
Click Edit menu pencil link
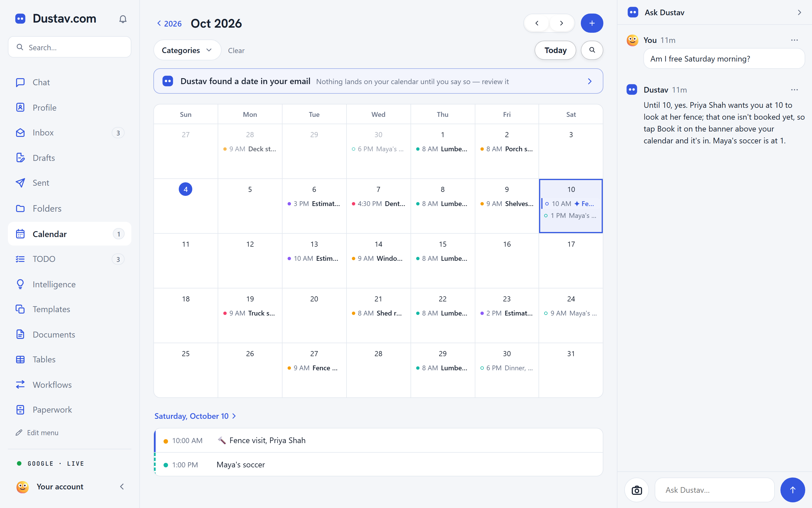point(37,433)
